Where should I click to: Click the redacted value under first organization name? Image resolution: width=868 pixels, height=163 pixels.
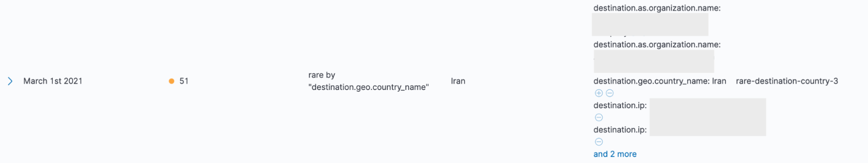[x=650, y=24]
